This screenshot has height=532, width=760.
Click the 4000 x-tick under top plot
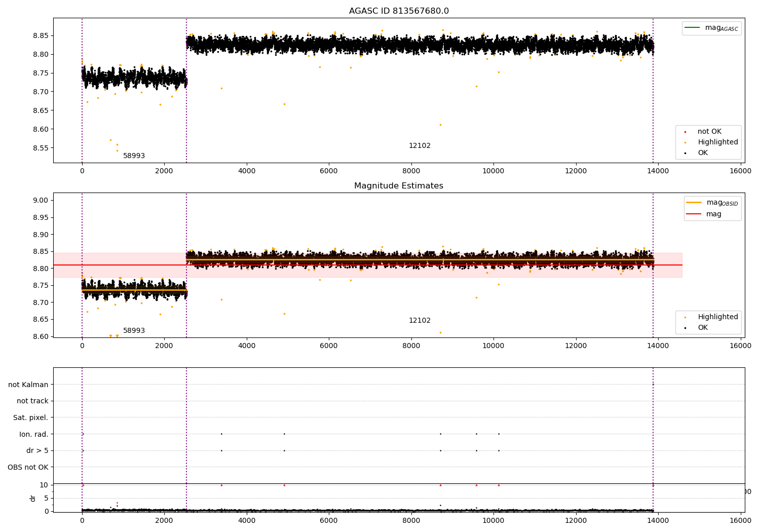[247, 171]
